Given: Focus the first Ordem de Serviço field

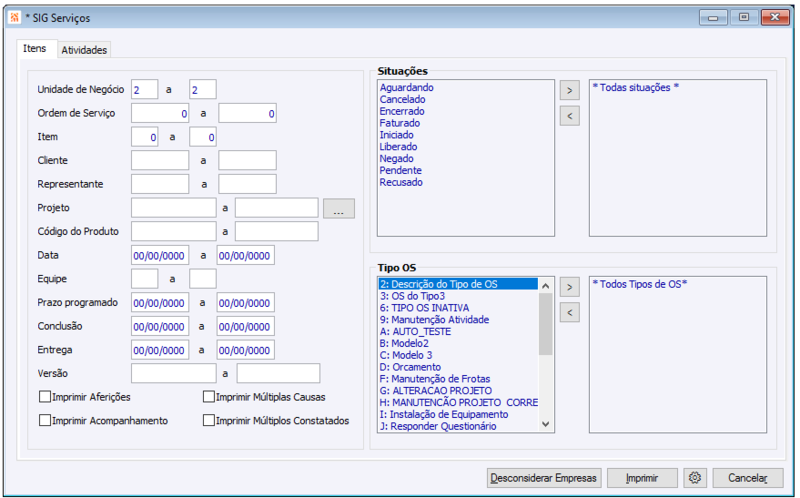Looking at the screenshot, I should 160,113.
